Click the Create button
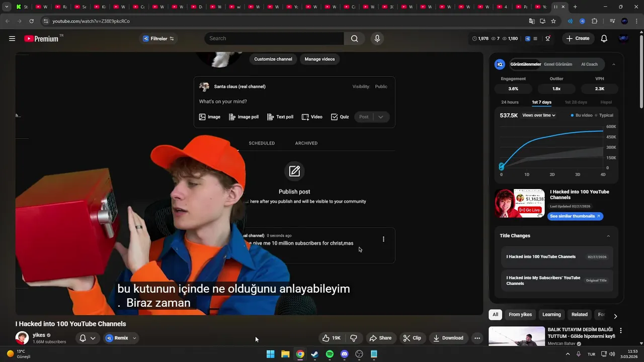Viewport: 644px width, 362px height. [x=578, y=39]
